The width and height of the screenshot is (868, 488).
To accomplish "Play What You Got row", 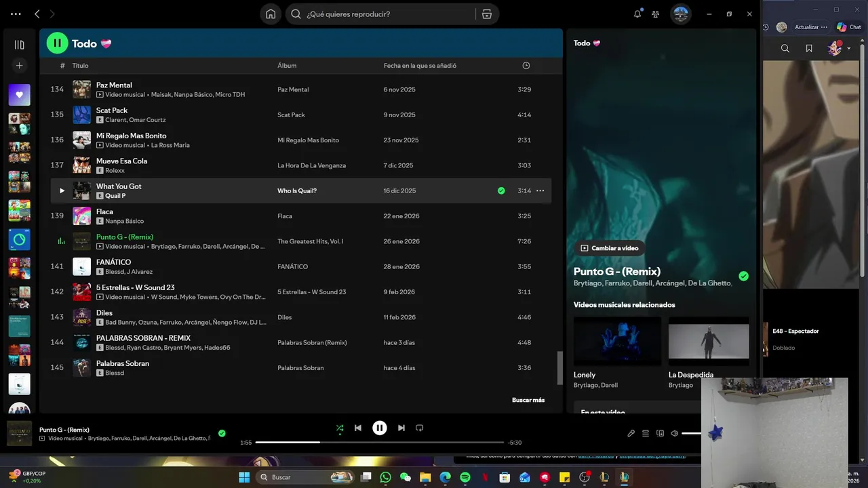I will click(x=62, y=190).
